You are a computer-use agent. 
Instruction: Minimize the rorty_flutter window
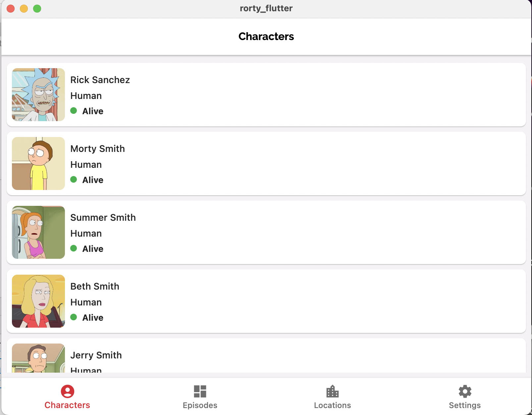click(x=24, y=9)
